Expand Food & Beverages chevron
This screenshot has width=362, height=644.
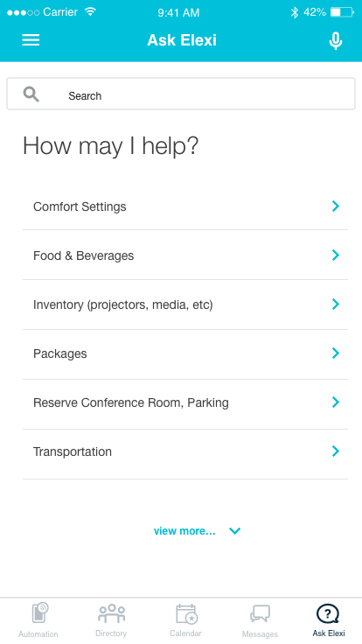(335, 255)
